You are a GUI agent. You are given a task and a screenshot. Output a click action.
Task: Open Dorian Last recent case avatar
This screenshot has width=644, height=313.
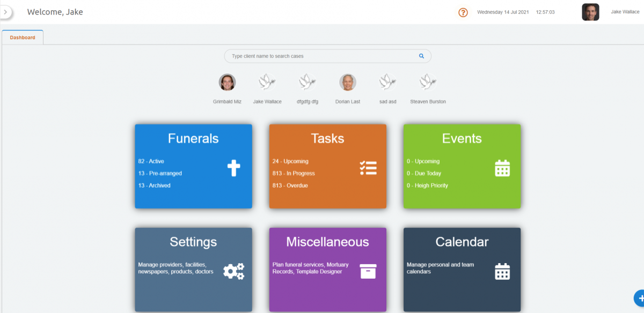[348, 83]
